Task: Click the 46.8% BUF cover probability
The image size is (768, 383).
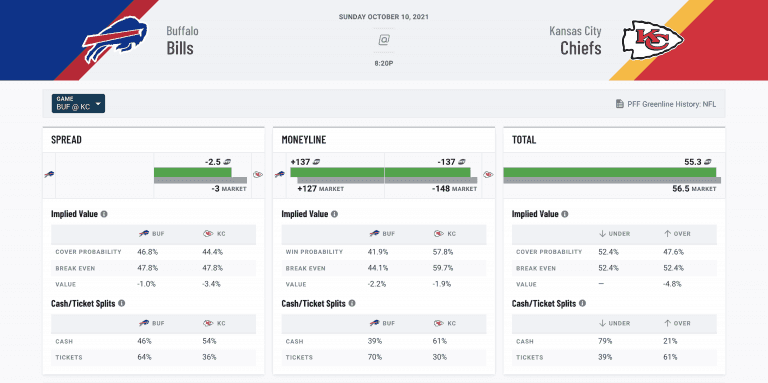Action: (147, 252)
